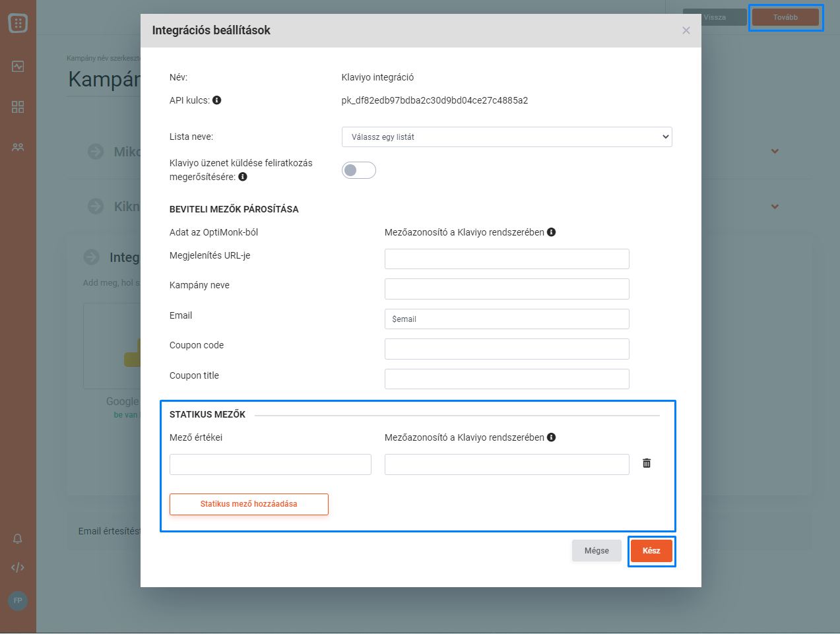Open the code embed icon in sidebar
This screenshot has height=634, width=840.
click(x=18, y=567)
